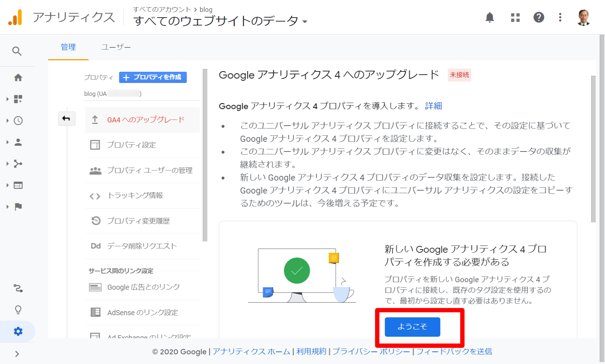Click the main content panel scrollbar

[594, 149]
